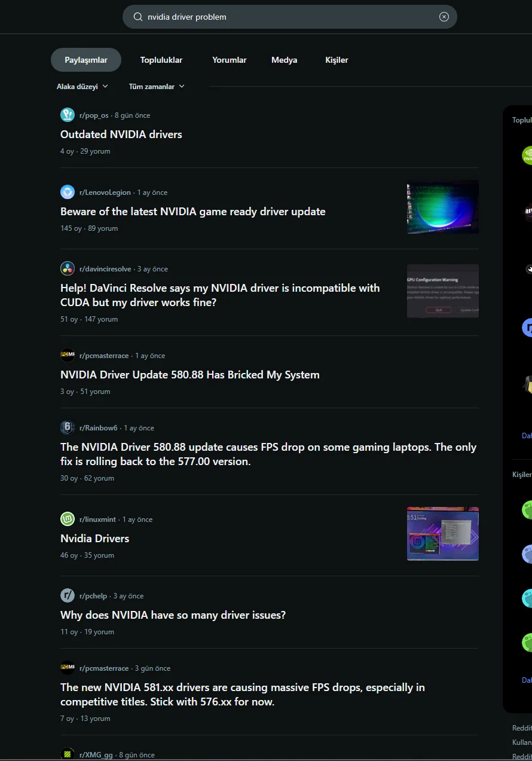Focus the 'nvidia driver problem' search field

click(290, 17)
